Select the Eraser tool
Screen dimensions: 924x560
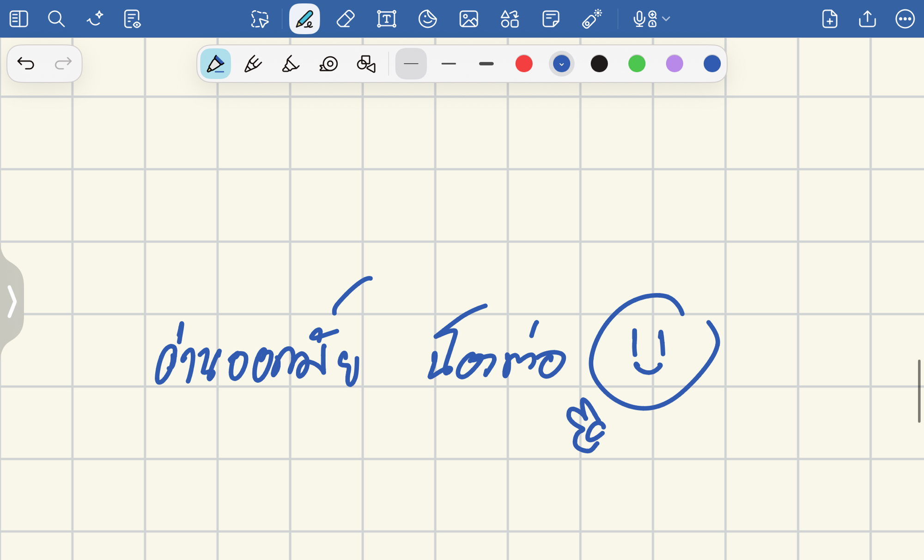(345, 19)
